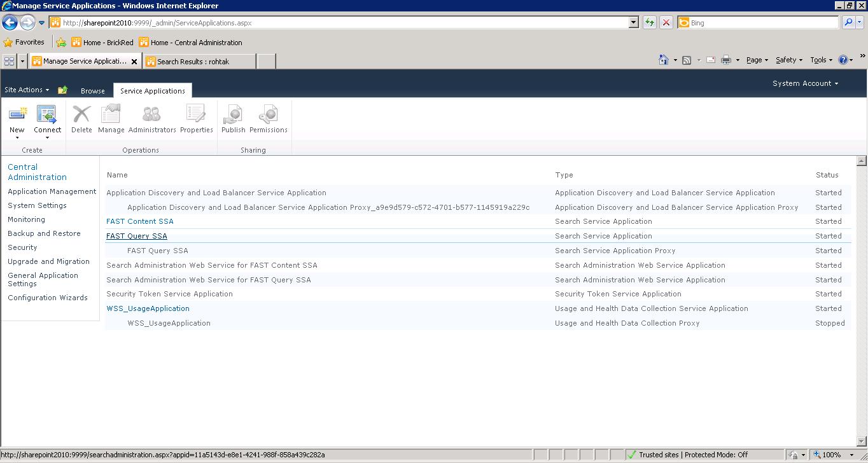Viewport: 868px width, 463px height.
Task: Open the FAST Query SSA link
Action: click(x=137, y=236)
